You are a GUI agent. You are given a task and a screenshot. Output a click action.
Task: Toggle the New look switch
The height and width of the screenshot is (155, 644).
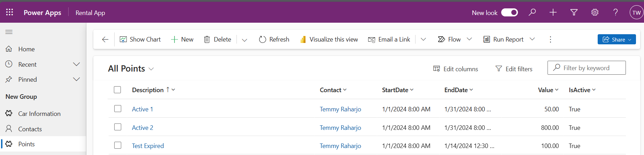tap(510, 13)
